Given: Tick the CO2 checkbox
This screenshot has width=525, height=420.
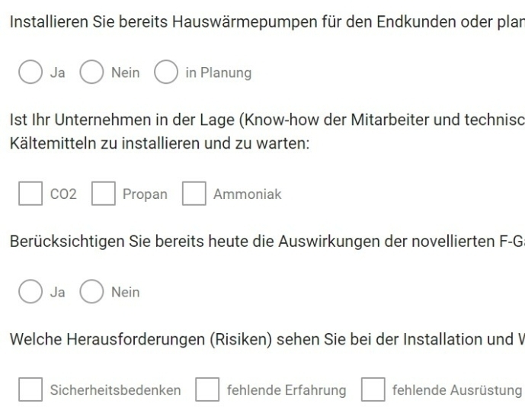Looking at the screenshot, I should (30, 194).
